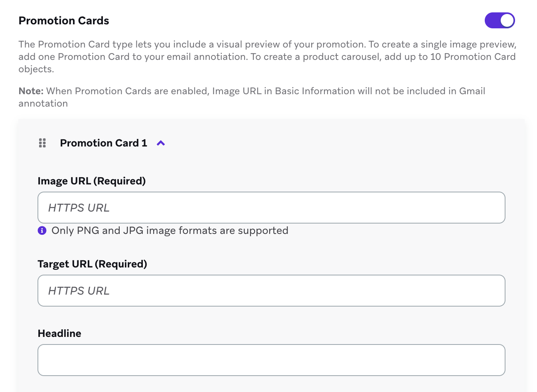Click the HTTPS URL placeholder under Target URL

pyautogui.click(x=79, y=291)
